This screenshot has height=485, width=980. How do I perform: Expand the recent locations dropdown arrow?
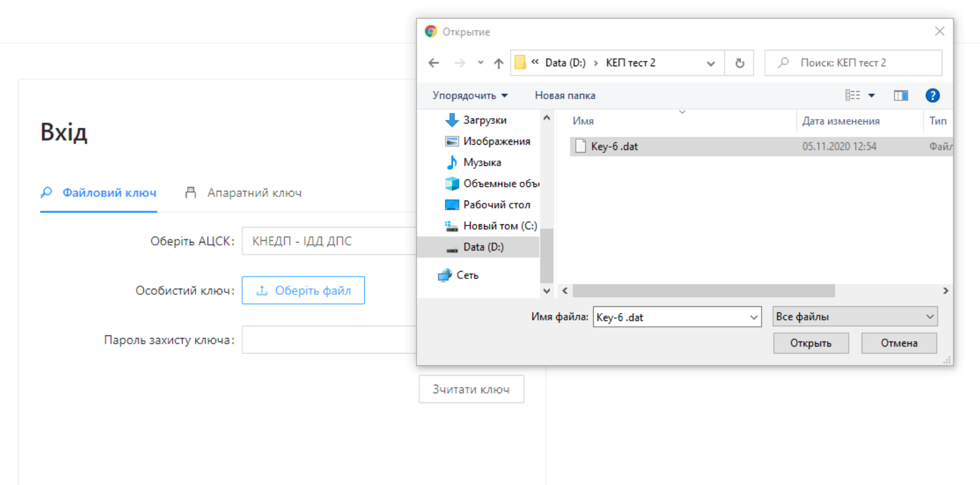480,63
